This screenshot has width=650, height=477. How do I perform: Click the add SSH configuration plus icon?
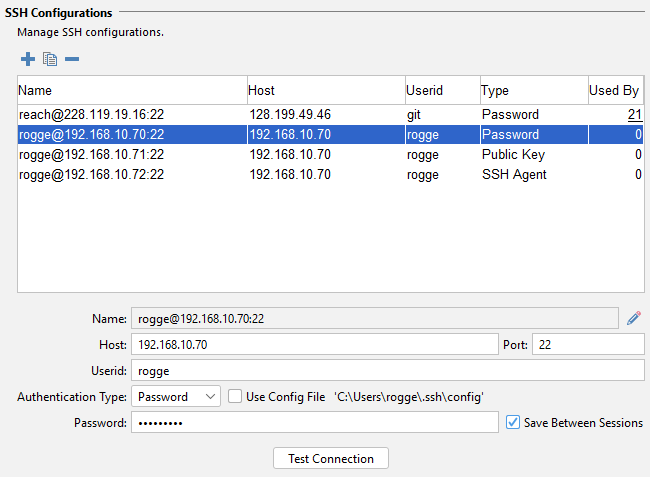coord(27,59)
